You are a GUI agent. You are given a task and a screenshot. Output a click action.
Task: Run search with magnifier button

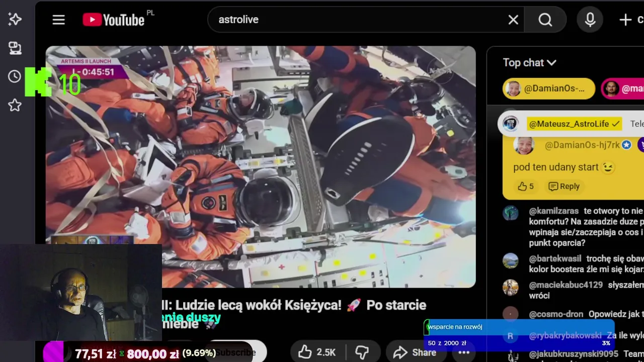pyautogui.click(x=545, y=20)
